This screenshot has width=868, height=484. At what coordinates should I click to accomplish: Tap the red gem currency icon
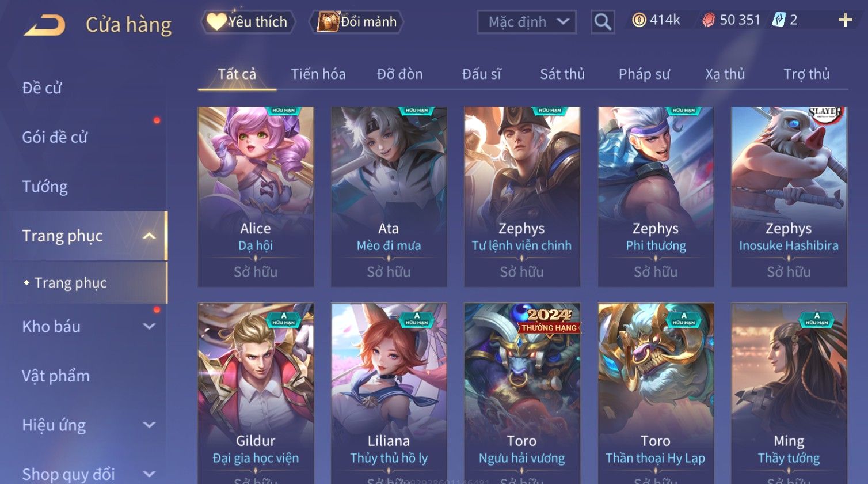tap(709, 21)
